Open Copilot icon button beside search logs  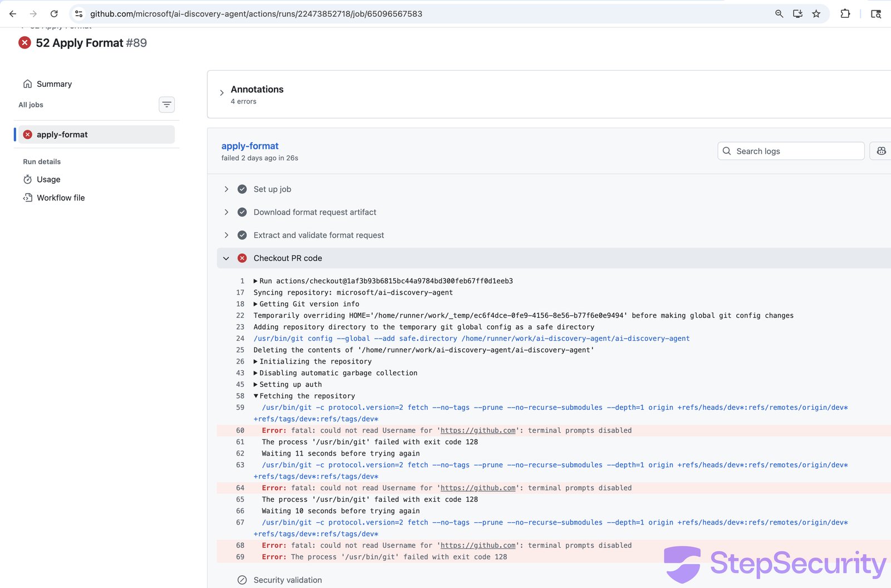pyautogui.click(x=881, y=151)
